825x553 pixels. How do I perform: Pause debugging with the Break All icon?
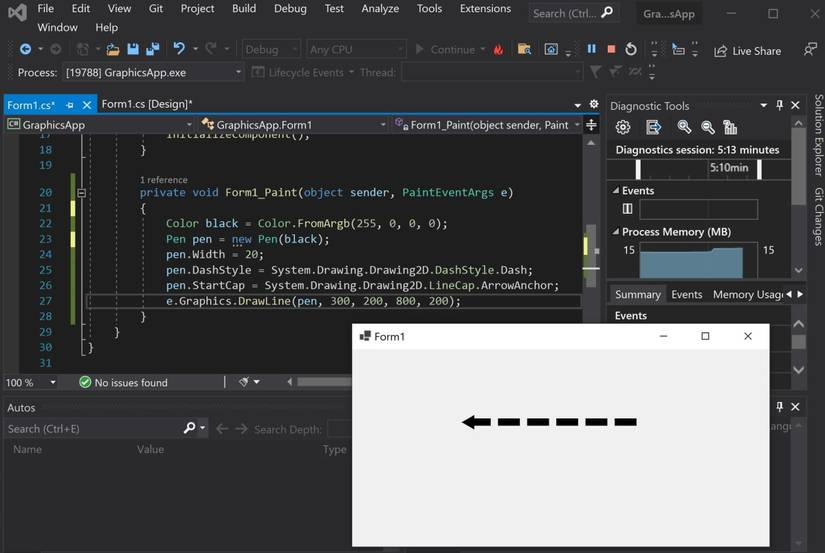pos(592,49)
